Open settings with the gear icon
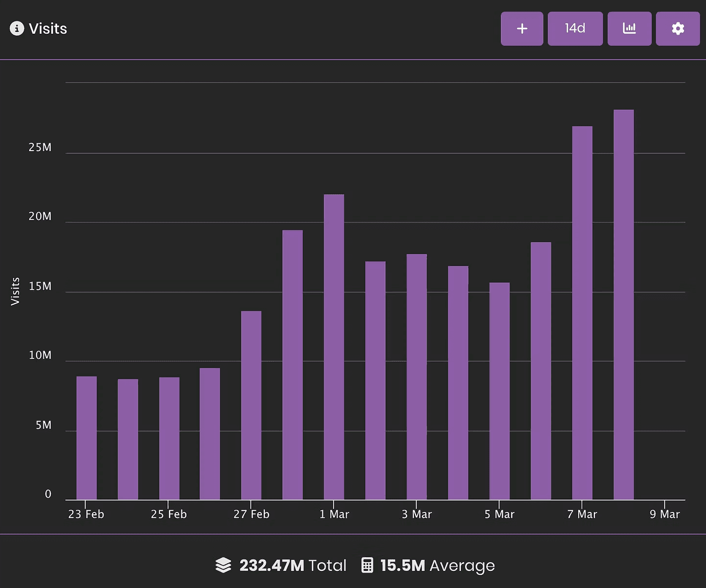This screenshot has width=706, height=588. pos(677,29)
